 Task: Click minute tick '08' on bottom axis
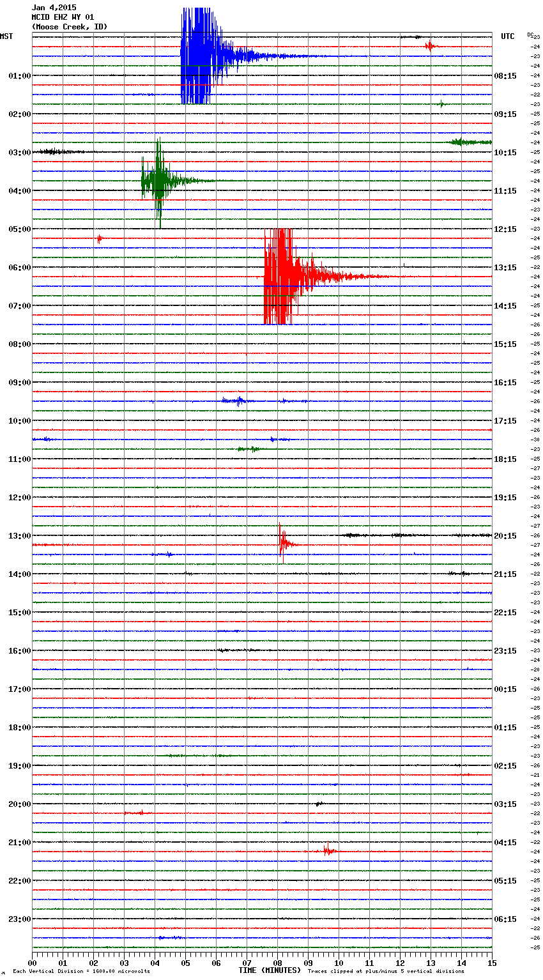point(277,963)
